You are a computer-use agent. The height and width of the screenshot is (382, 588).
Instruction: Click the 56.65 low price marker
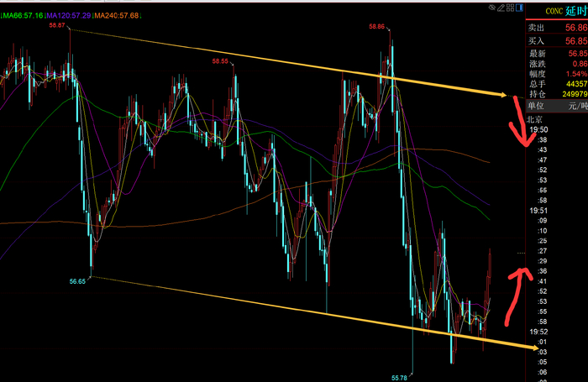[x=77, y=281]
